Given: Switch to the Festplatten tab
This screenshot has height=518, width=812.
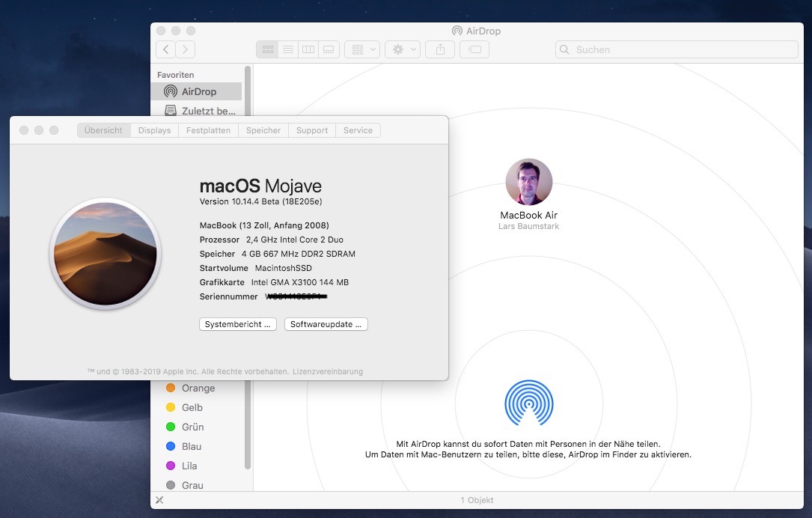Looking at the screenshot, I should point(208,130).
